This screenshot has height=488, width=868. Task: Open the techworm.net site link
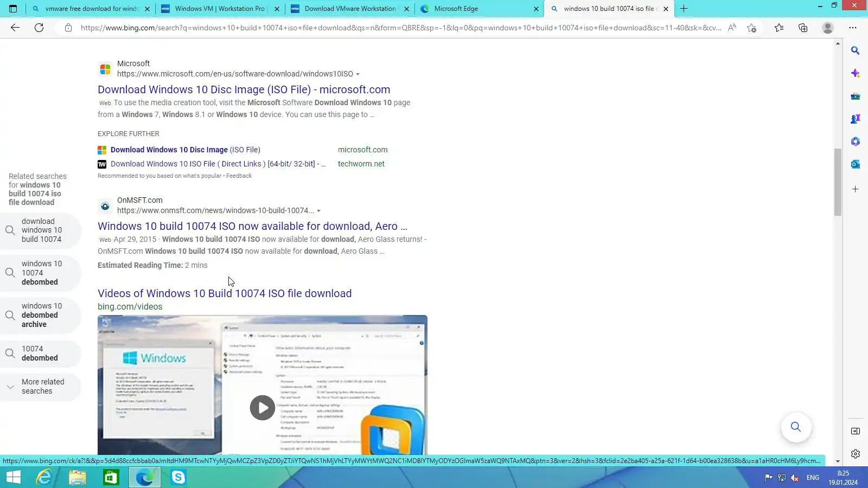361,164
